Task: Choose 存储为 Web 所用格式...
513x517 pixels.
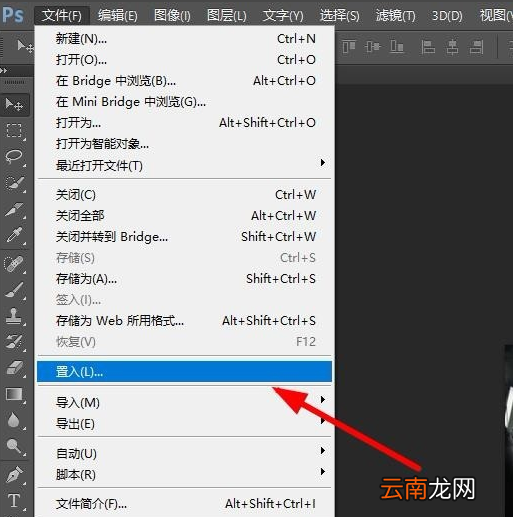Action: click(x=185, y=321)
